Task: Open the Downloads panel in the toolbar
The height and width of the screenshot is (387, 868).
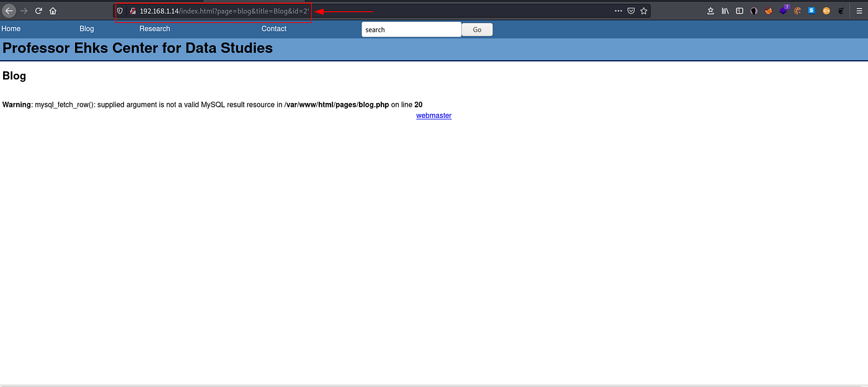Action: [711, 11]
